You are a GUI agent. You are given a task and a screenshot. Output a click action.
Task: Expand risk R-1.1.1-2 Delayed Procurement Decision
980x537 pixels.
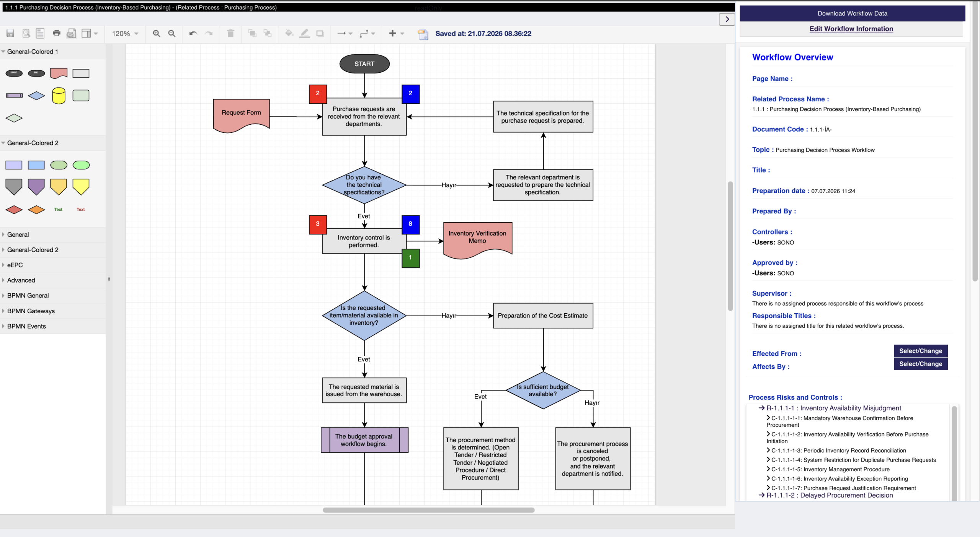tap(825, 496)
